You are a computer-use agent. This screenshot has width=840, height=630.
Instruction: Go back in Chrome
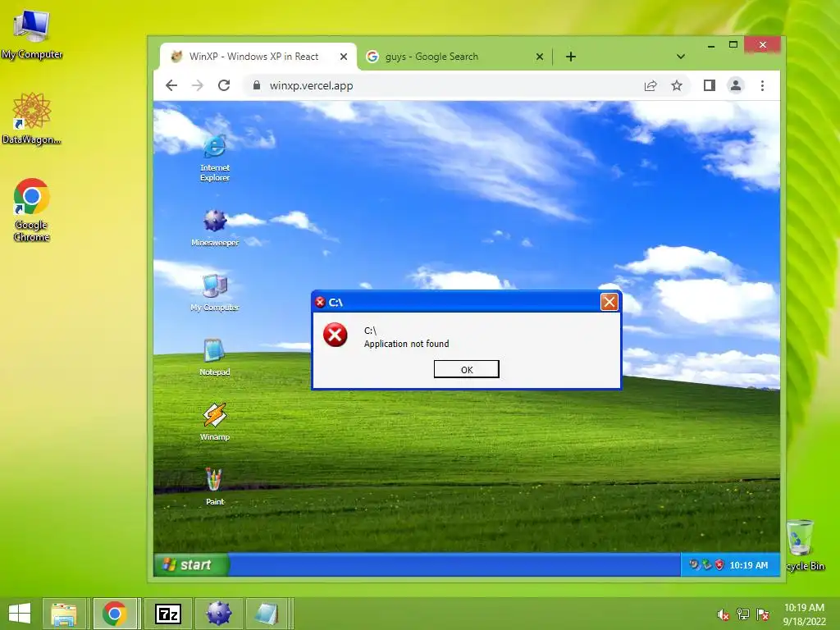point(171,85)
